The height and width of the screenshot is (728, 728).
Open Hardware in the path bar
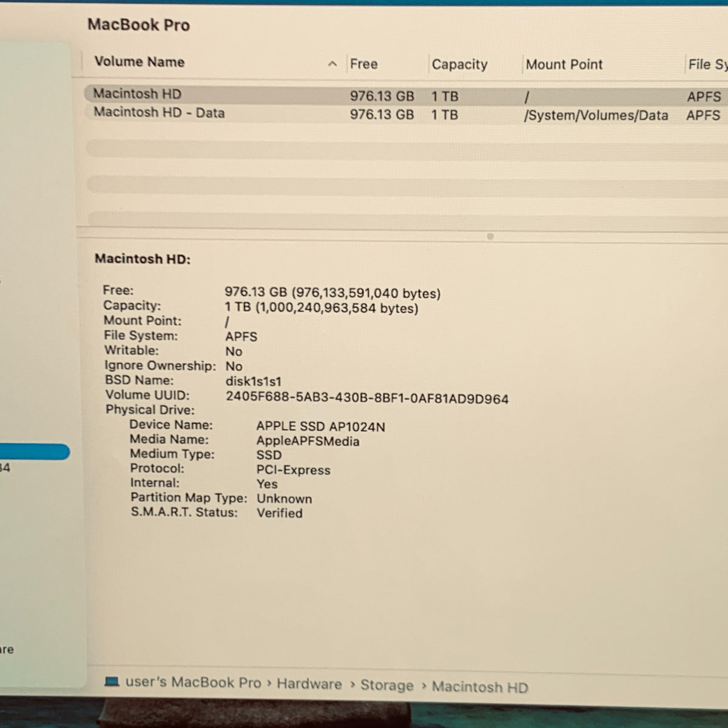pyautogui.click(x=309, y=684)
